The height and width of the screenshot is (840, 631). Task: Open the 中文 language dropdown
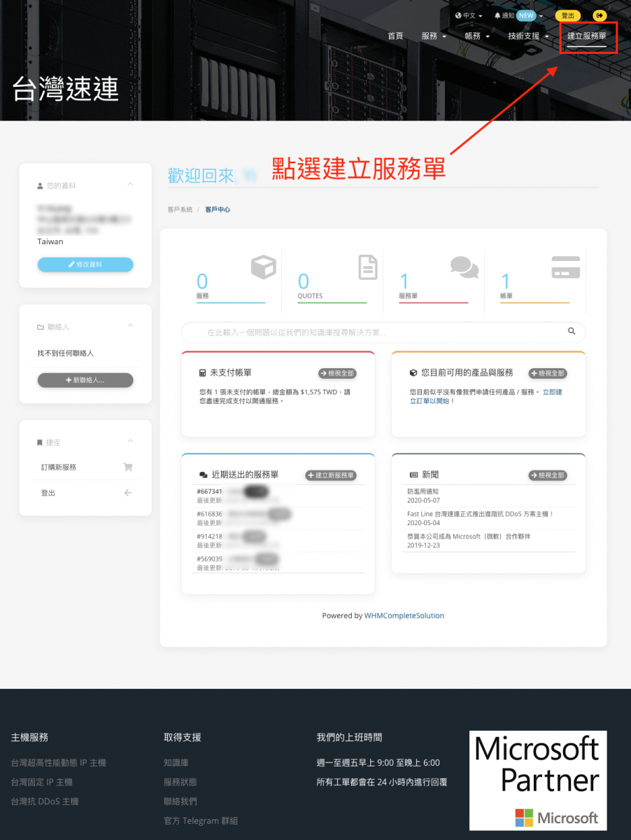[x=469, y=15]
